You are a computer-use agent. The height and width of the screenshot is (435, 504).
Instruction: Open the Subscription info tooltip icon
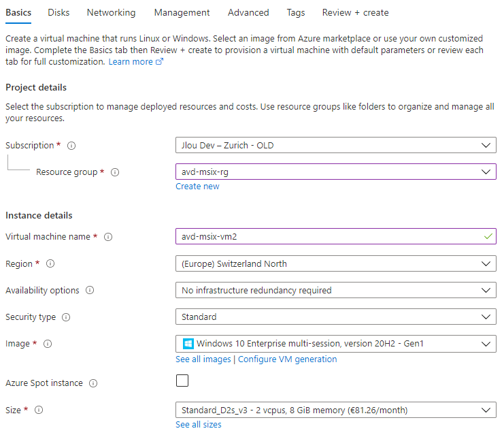point(71,146)
